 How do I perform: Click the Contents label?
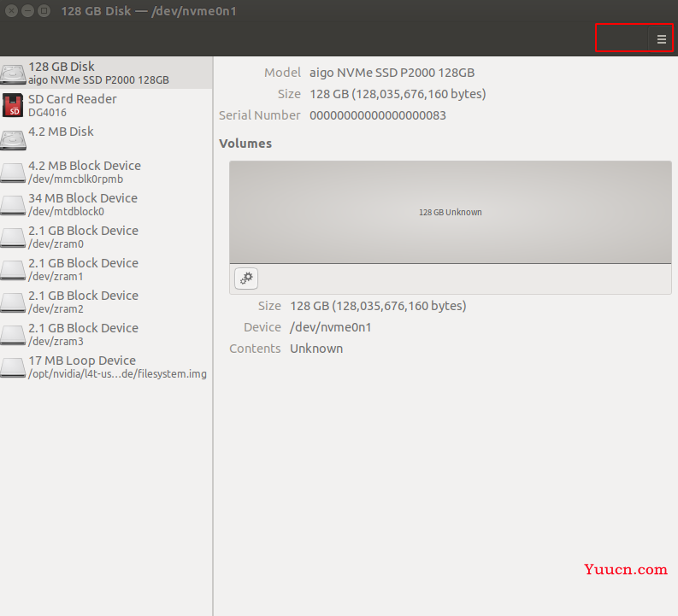click(x=255, y=349)
